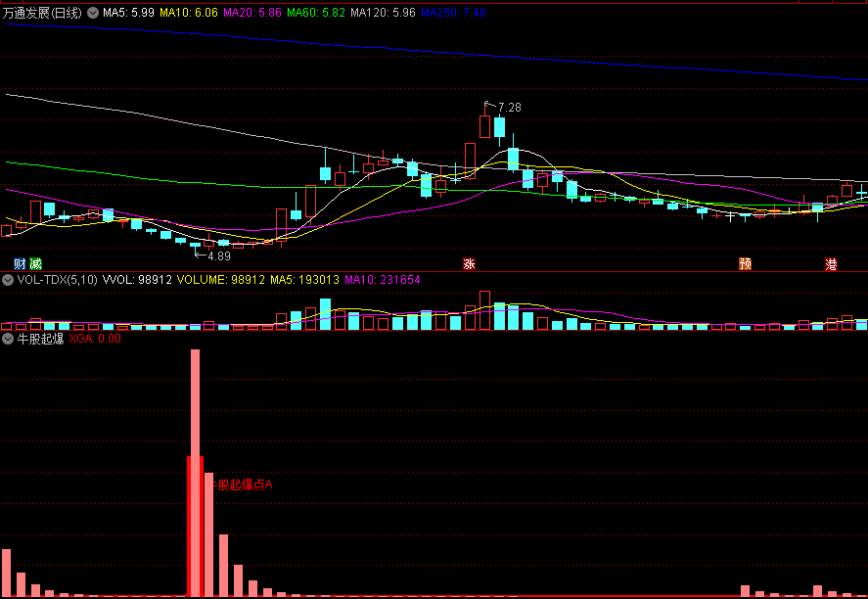This screenshot has height=599, width=868.
Task: Click the tallest red bar in 牛股起爆 panel
Action: (x=196, y=473)
